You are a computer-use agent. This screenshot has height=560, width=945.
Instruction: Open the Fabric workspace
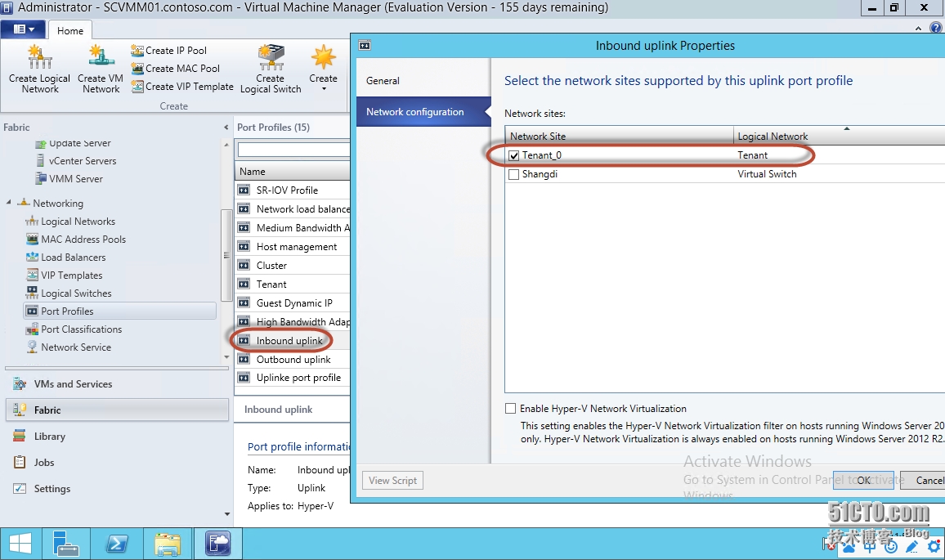(117, 410)
